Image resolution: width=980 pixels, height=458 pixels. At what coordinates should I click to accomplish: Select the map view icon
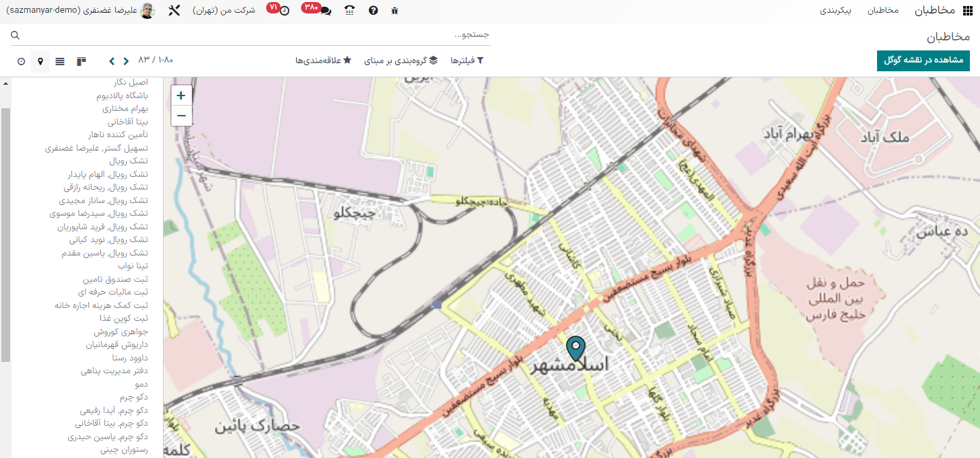40,61
